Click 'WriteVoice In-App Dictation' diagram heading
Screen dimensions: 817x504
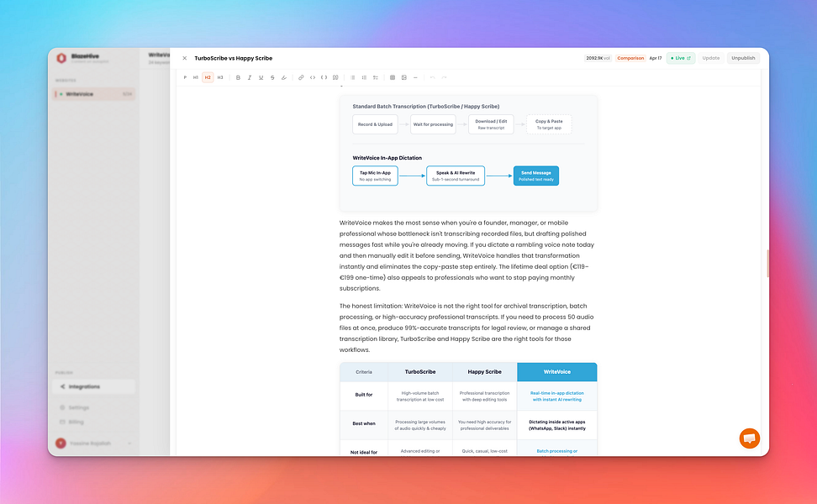(x=387, y=158)
